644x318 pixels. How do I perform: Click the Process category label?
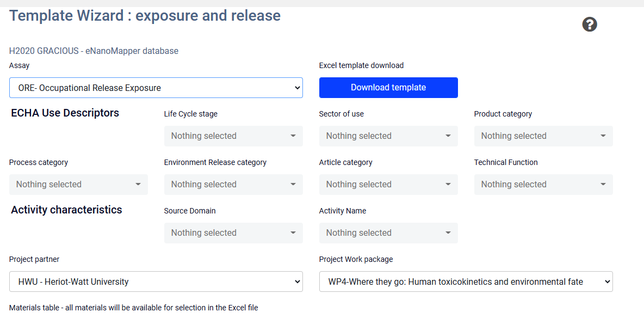[x=39, y=162]
